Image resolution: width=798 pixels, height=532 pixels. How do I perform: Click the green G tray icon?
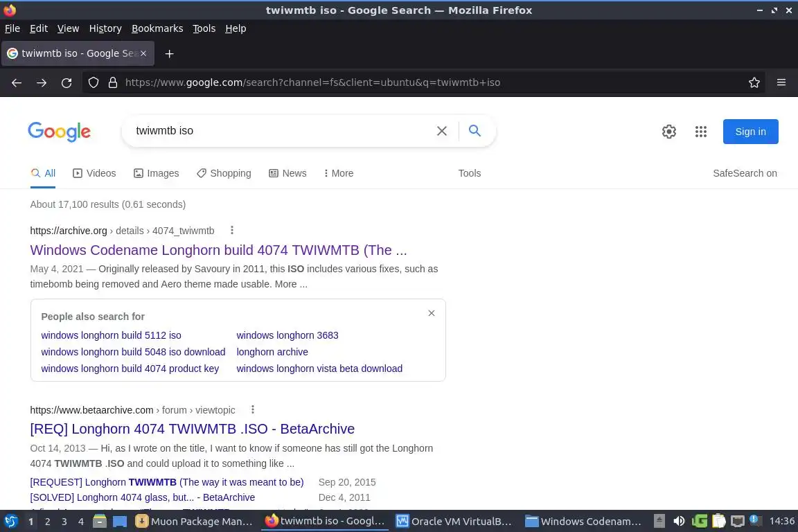699,522
